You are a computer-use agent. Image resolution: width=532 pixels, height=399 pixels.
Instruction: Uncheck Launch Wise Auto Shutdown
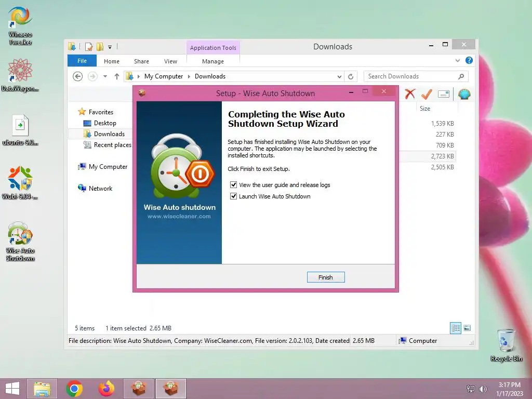point(233,196)
